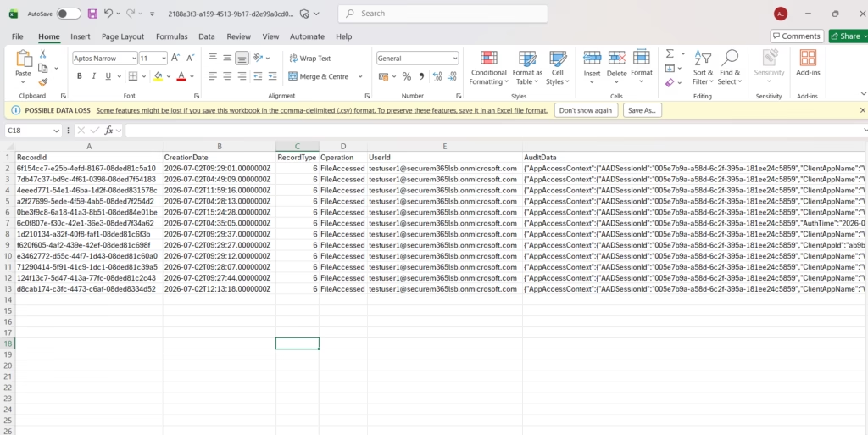The width and height of the screenshot is (868, 435).
Task: Click Decrease Decimal icon
Action: click(x=452, y=76)
